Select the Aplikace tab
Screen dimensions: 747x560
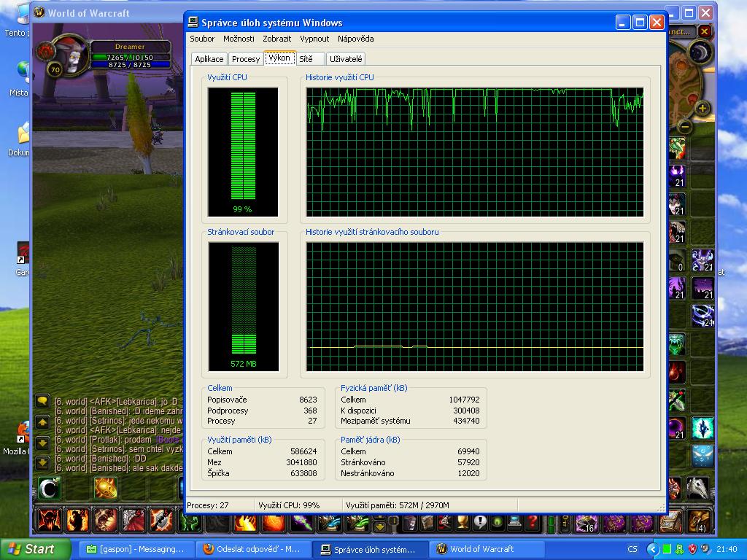209,59
